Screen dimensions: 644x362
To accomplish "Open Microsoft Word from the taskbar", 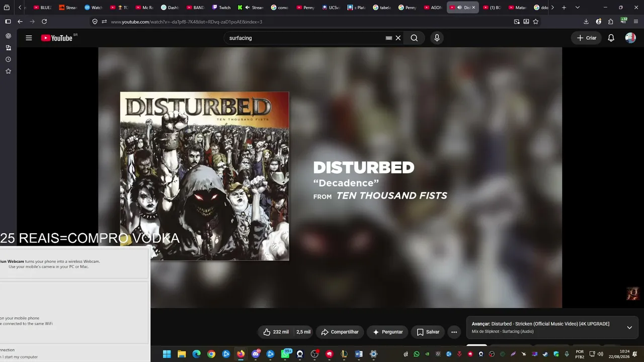I will (x=359, y=354).
